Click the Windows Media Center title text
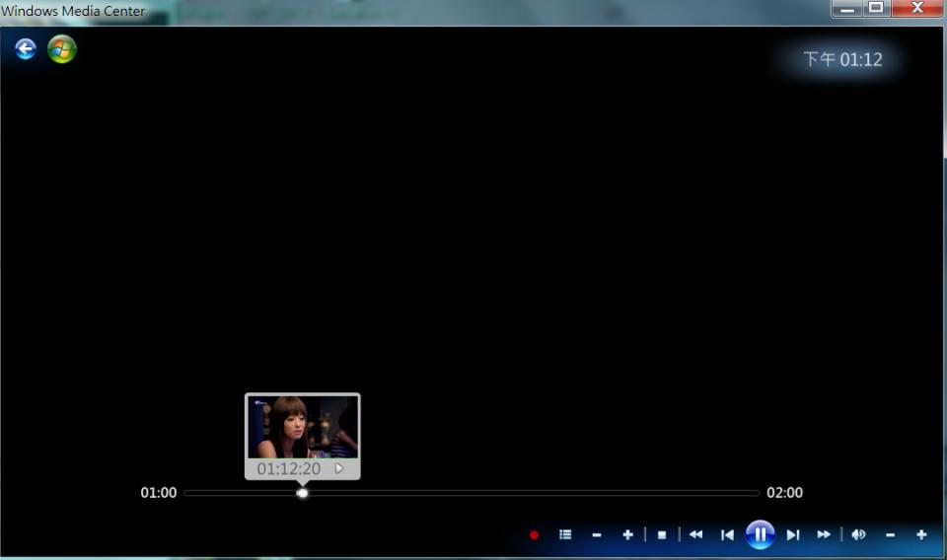 pyautogui.click(x=73, y=11)
